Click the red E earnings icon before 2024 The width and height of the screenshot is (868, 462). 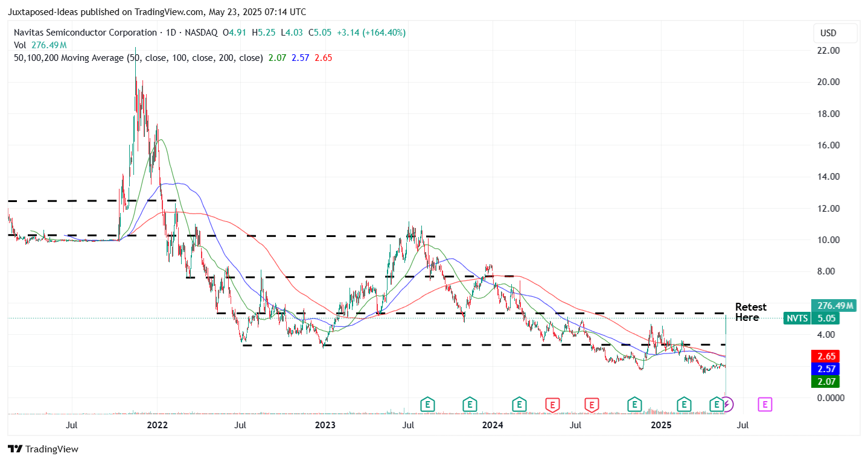tap(592, 405)
